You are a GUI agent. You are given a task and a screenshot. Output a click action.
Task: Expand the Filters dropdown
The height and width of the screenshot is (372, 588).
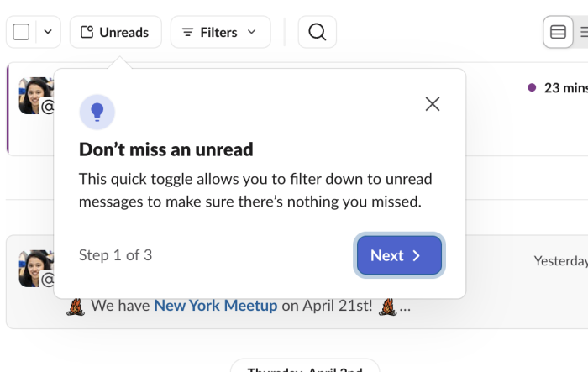click(220, 33)
